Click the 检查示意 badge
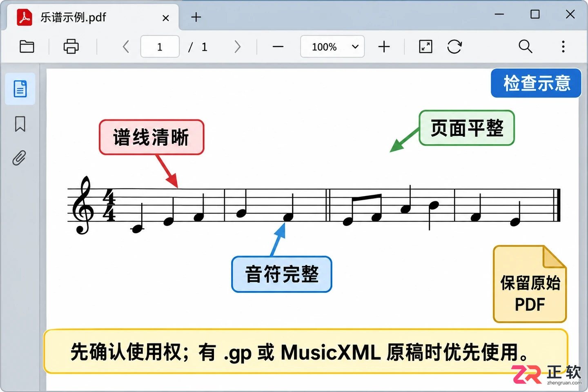Image resolution: width=588 pixels, height=392 pixels. [x=536, y=83]
